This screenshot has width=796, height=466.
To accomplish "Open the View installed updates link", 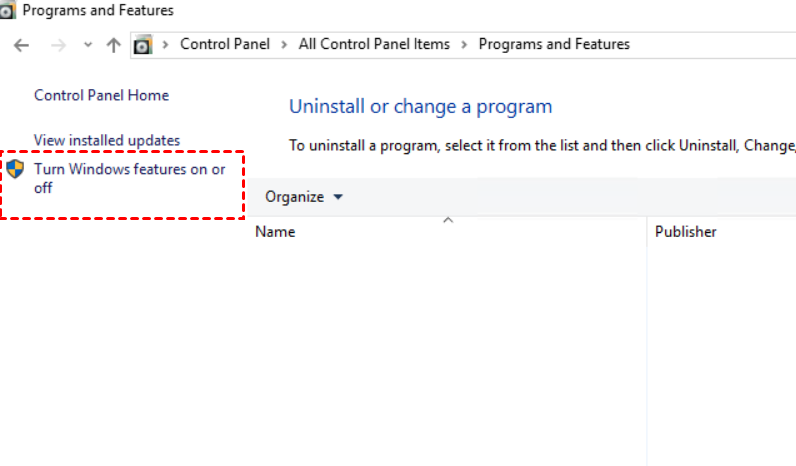I will (x=107, y=141).
